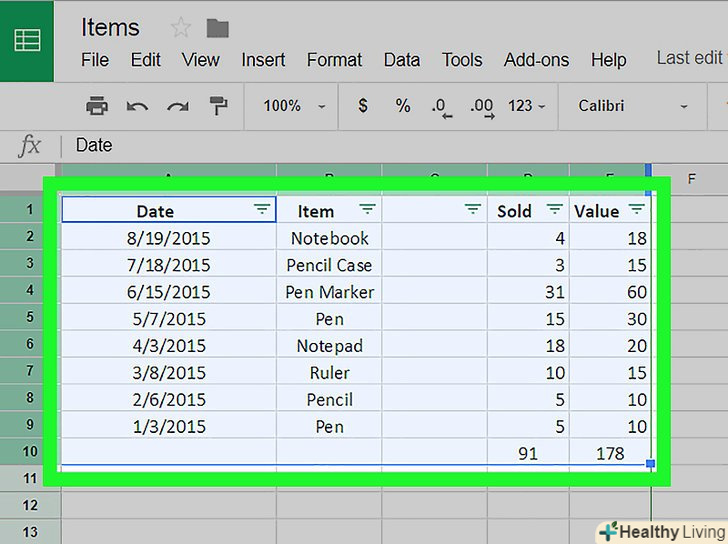Select Sold value 31 cell

tap(528, 292)
